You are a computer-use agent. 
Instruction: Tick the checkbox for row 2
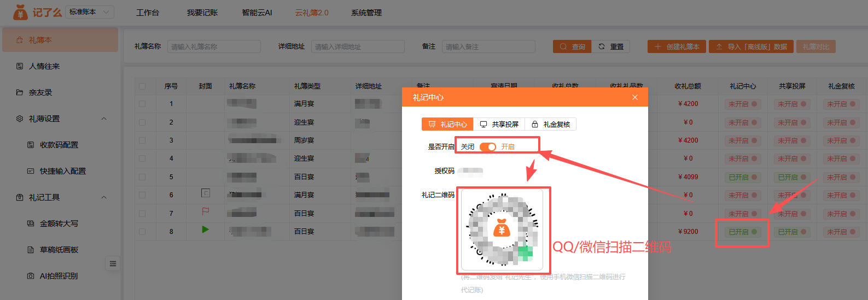click(142, 122)
